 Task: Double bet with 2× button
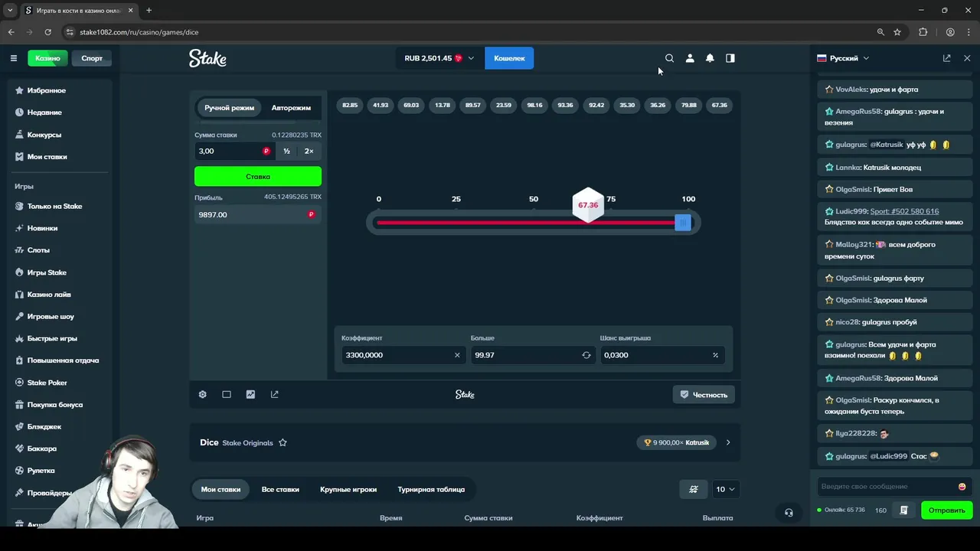(x=309, y=152)
